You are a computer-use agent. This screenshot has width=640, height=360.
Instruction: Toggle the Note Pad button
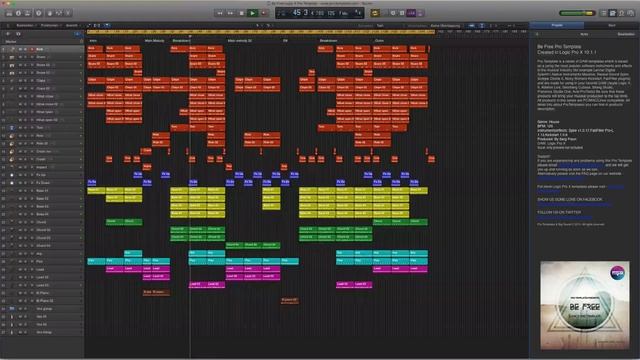point(613,13)
